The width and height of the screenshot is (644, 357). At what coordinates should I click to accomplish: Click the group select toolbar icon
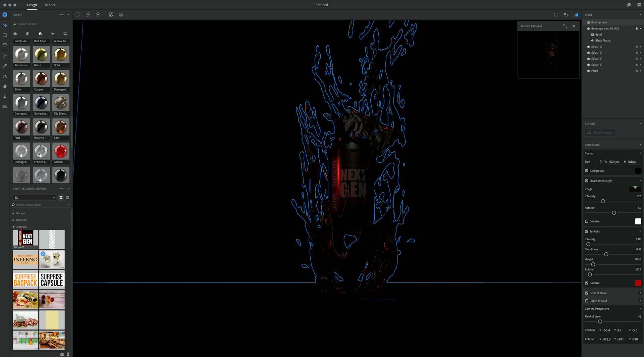tap(111, 15)
